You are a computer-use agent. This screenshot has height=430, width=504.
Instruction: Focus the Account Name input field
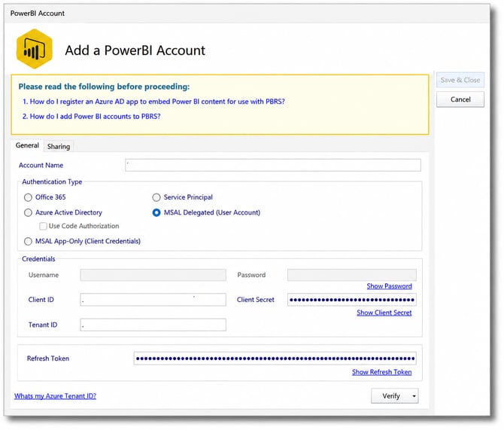click(x=273, y=165)
